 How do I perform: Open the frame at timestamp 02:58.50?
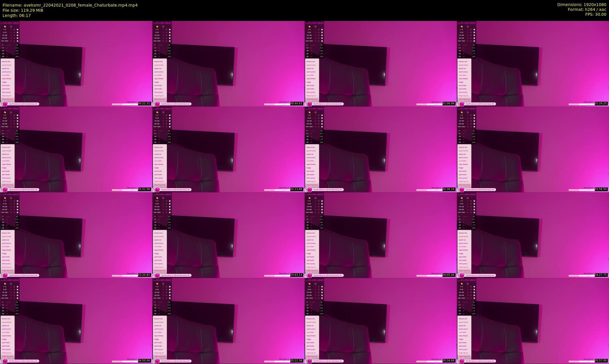click(x=533, y=149)
